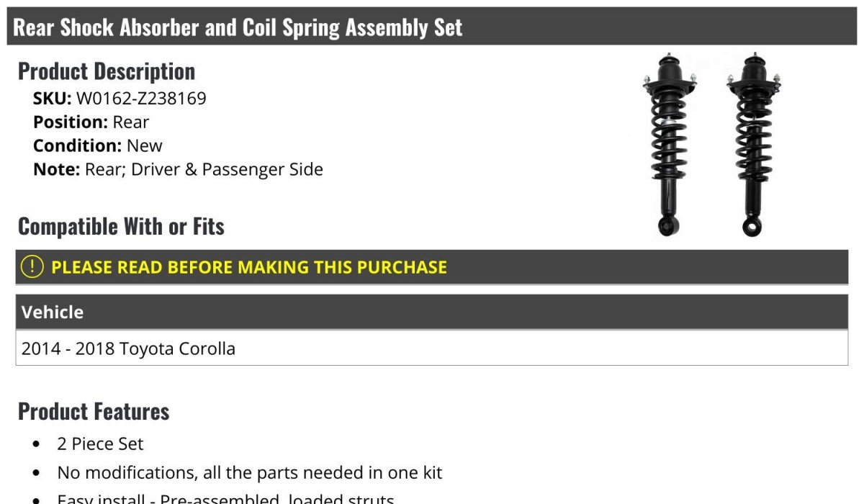Open the left shock absorber product image
The height and width of the screenshot is (504, 864).
click(670, 145)
